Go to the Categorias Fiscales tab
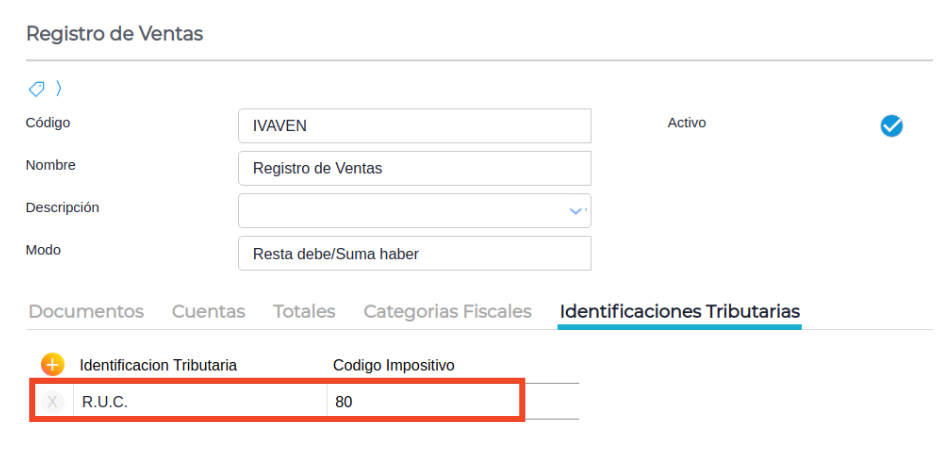Screen dimensions: 937x462 point(447,311)
